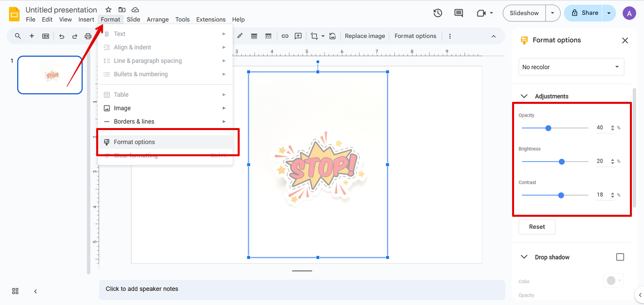
Task: Click the Opacity slider handle
Action: click(x=548, y=128)
